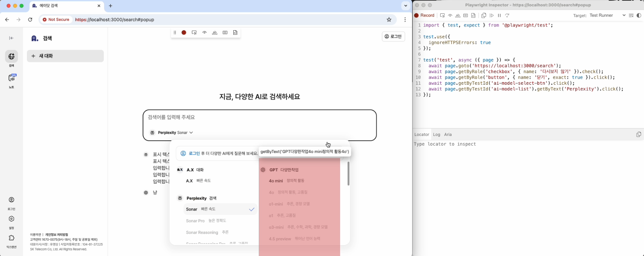This screenshot has height=256, width=644.
Task: Go back in Chrome navigation
Action: (x=7, y=20)
